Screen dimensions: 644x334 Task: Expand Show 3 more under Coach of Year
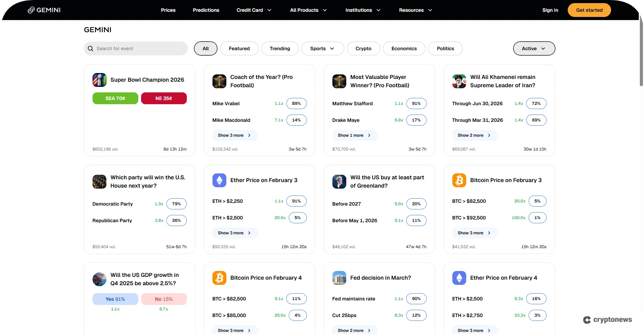pos(235,135)
